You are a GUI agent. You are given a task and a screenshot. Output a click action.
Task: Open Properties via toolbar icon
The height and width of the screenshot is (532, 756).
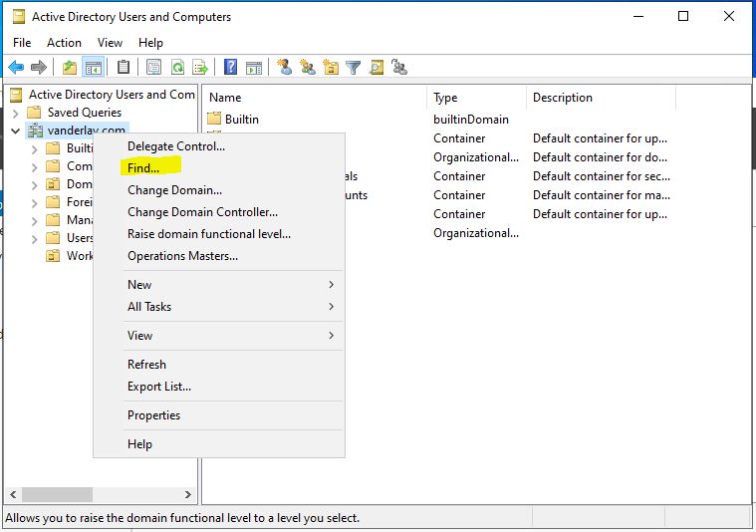[x=153, y=67]
